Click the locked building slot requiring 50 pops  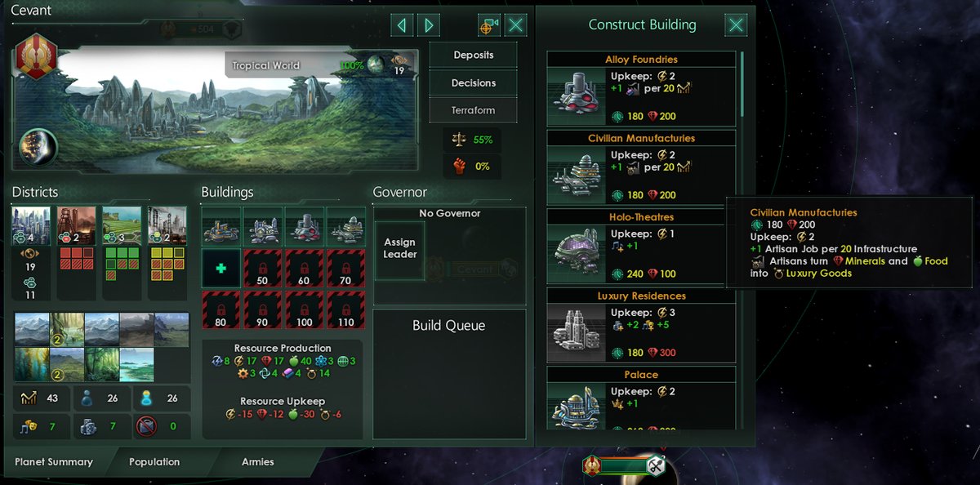point(263,269)
